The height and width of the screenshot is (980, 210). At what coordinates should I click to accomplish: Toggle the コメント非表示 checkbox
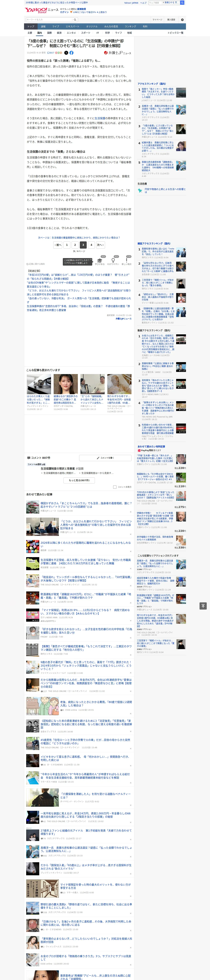pyautogui.click(x=115, y=487)
